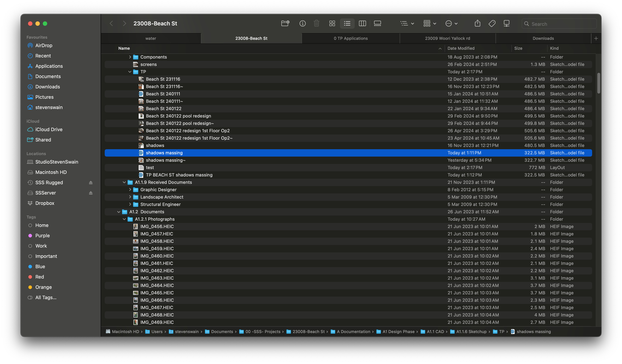This screenshot has height=364, width=622.
Task: Eject the SSS Rugged drive
Action: tap(91, 183)
